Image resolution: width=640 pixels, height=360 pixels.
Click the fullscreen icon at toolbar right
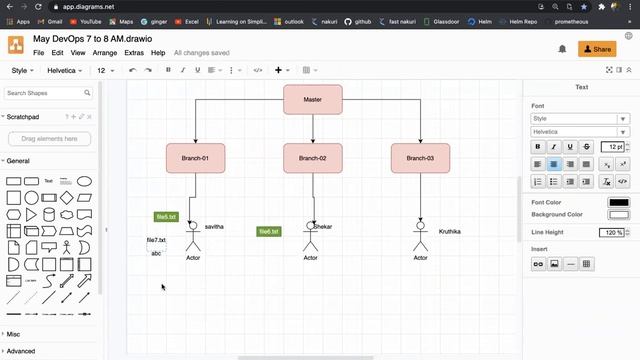click(609, 70)
